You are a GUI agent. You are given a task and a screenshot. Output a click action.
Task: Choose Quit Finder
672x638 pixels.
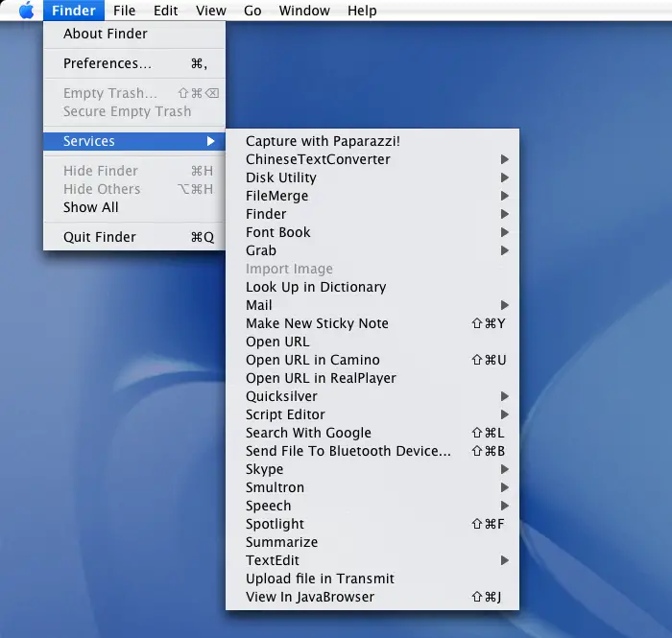[x=134, y=237]
